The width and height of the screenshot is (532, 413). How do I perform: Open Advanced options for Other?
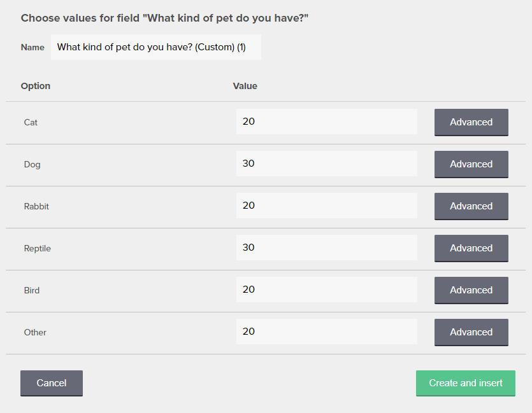(471, 332)
